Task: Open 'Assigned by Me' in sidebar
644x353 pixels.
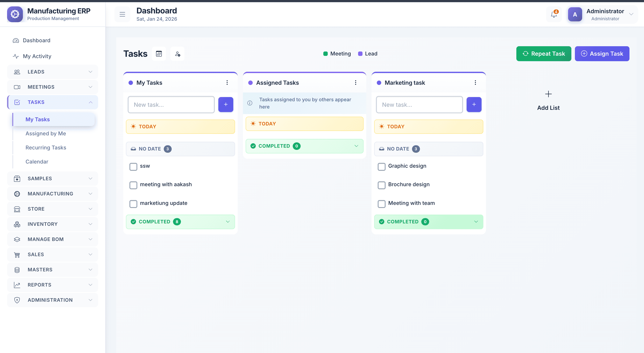Action: [x=46, y=134]
